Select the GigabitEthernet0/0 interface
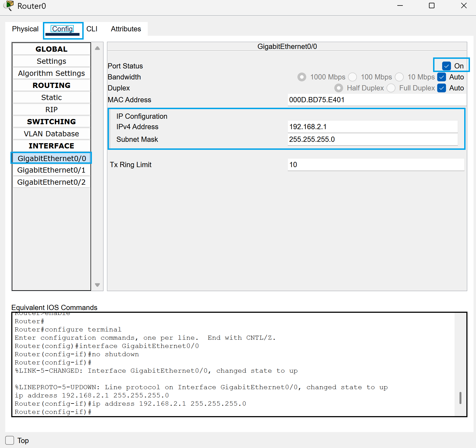The height and width of the screenshot is (448, 476). [x=51, y=158]
